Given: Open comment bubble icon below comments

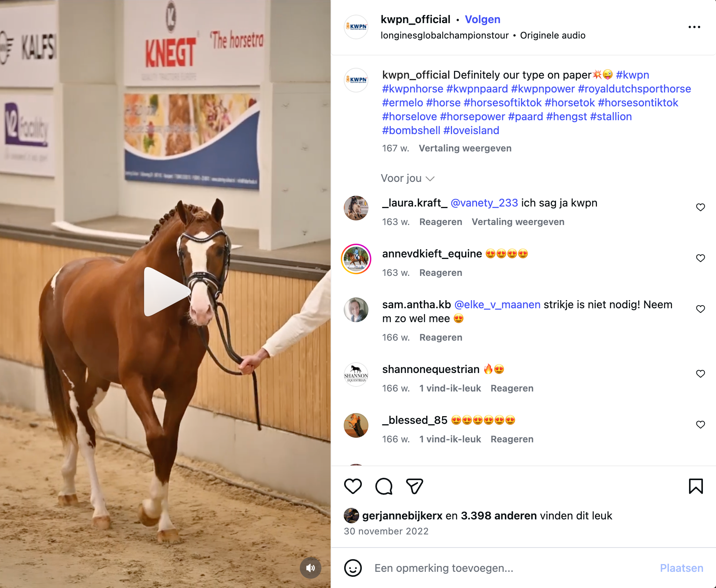Looking at the screenshot, I should (384, 486).
